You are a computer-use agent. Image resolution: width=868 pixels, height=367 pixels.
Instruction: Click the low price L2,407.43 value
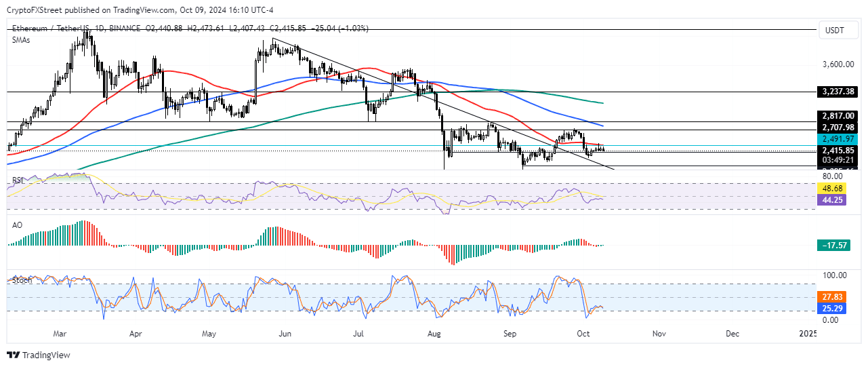(248, 28)
